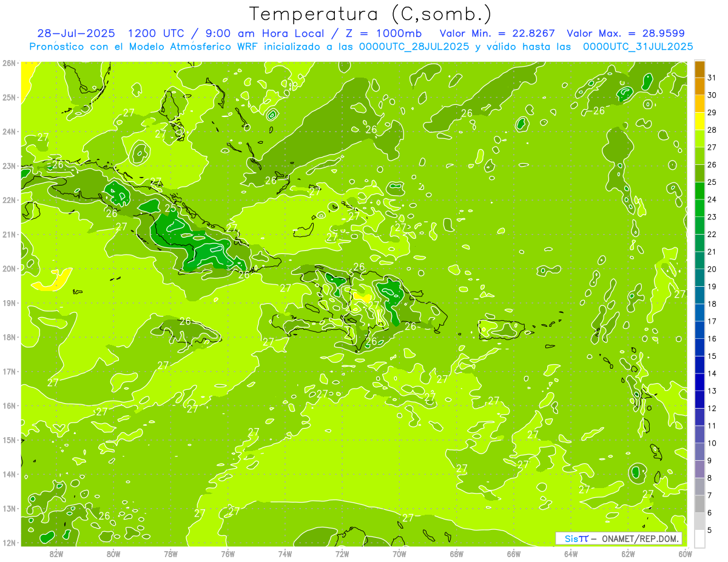Click '0000UTC_28JUL2025' initialization time text

click(x=414, y=46)
